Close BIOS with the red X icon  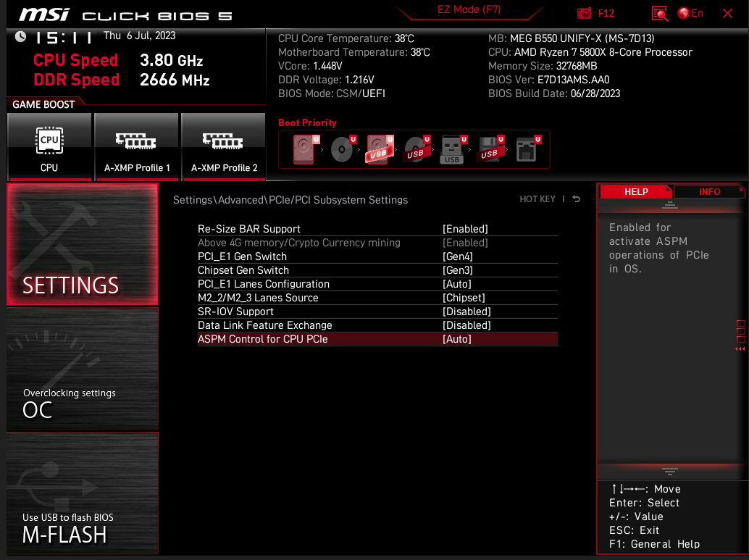click(727, 13)
